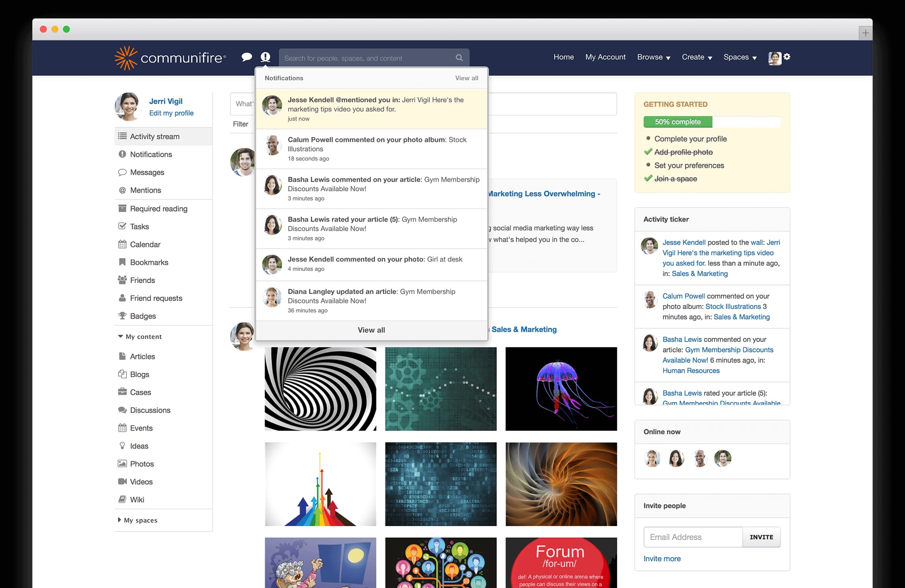This screenshot has height=588, width=905.
Task: Open the neon jellyfish photo thumbnail
Action: [x=561, y=389]
